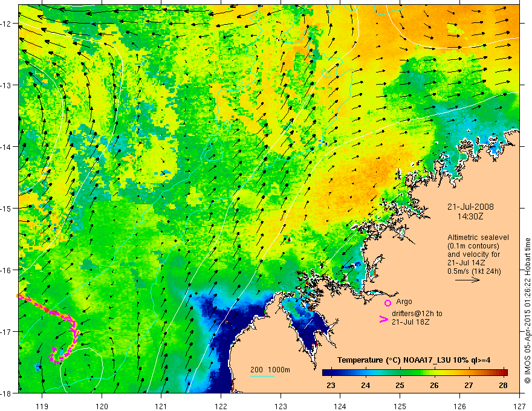This screenshot has height=411, width=532.
Task: Click longitude axis label 127
Action: [519, 406]
